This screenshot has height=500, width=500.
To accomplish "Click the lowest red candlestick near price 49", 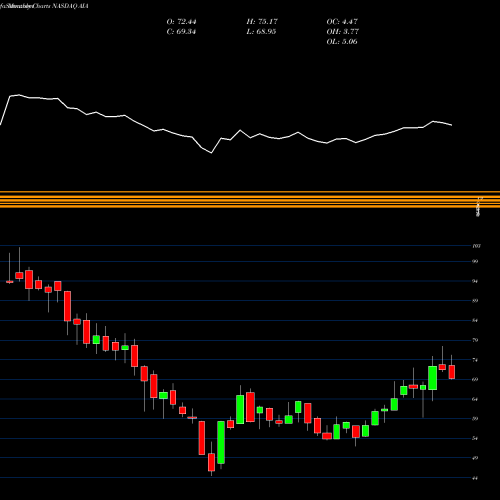I will click(211, 462).
